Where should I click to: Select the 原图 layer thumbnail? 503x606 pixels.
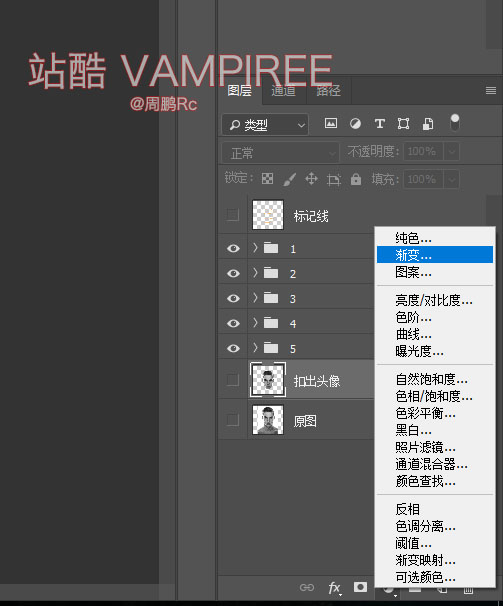pyautogui.click(x=268, y=420)
